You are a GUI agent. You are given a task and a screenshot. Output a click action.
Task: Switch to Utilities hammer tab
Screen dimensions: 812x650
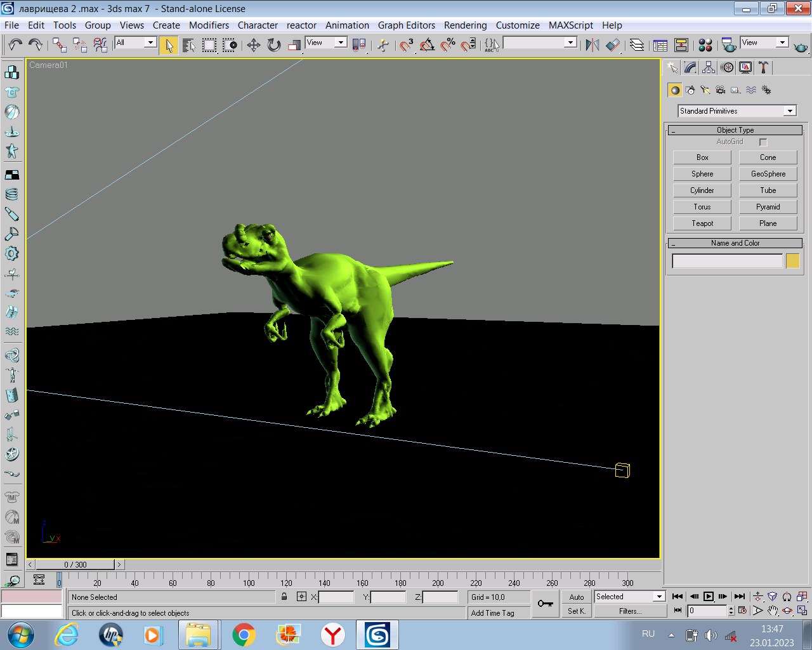pyautogui.click(x=763, y=67)
